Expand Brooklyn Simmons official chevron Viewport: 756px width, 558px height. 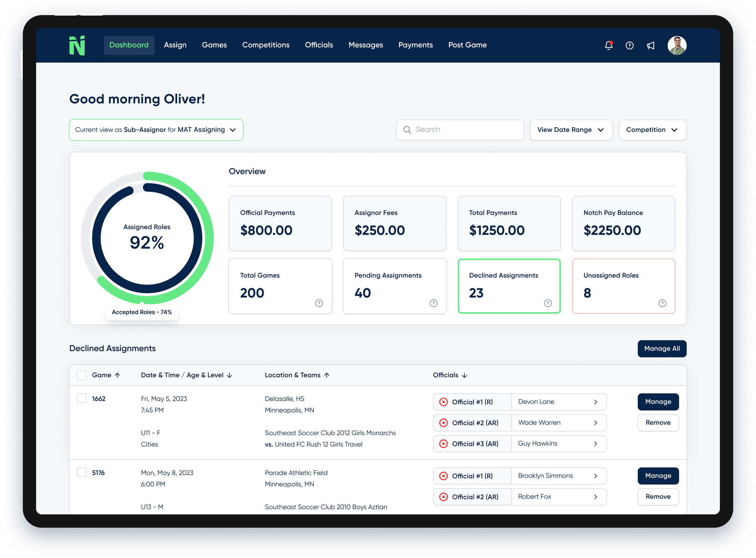596,476
